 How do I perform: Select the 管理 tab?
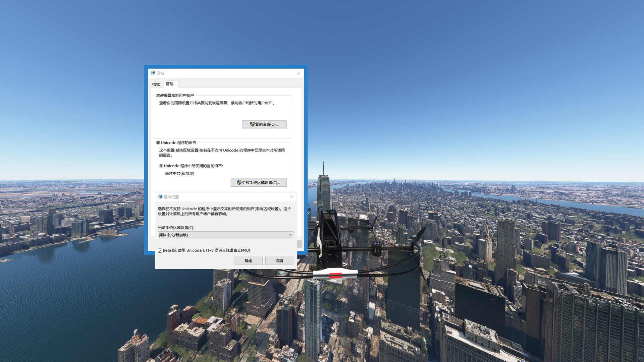(170, 84)
